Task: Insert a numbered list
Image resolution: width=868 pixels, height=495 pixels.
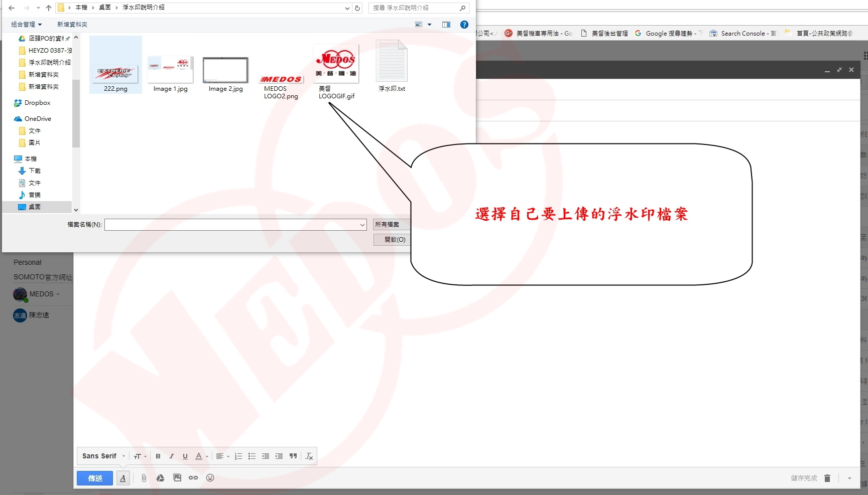Action: [238, 456]
